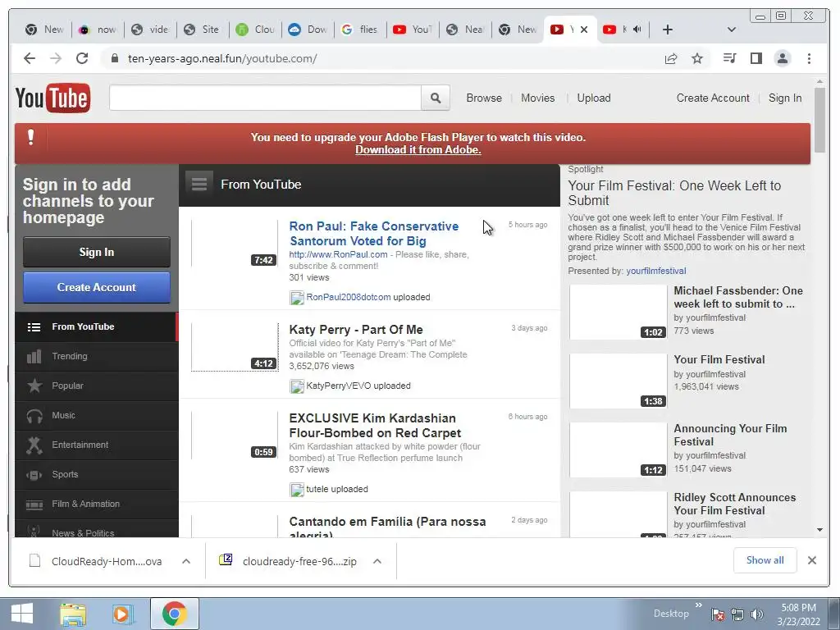Viewport: 840px width, 630px height.
Task: Open Ridley Scott Announces Your Film Festival
Action: click(x=734, y=504)
